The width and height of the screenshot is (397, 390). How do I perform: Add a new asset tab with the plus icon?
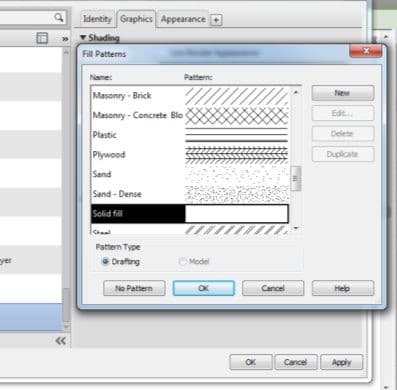(x=216, y=20)
